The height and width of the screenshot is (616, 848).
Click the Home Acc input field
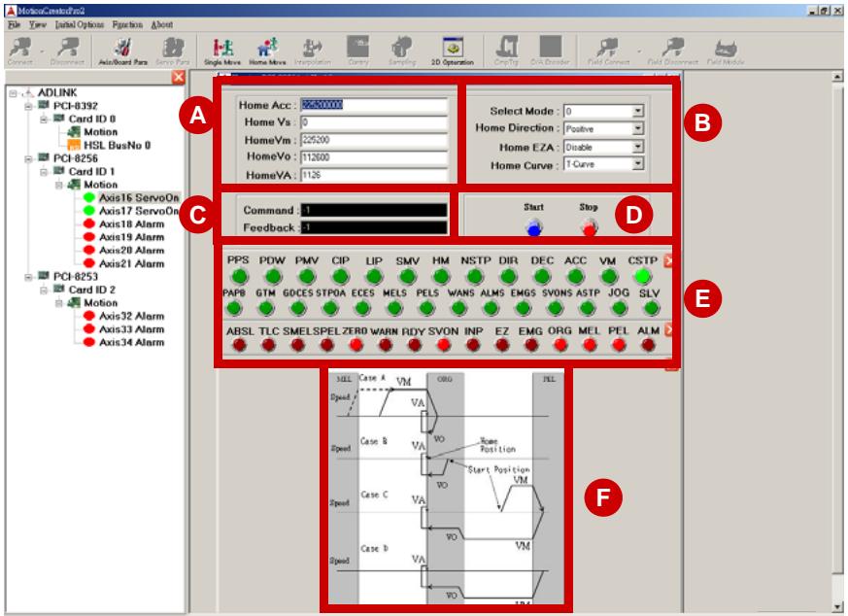point(374,105)
